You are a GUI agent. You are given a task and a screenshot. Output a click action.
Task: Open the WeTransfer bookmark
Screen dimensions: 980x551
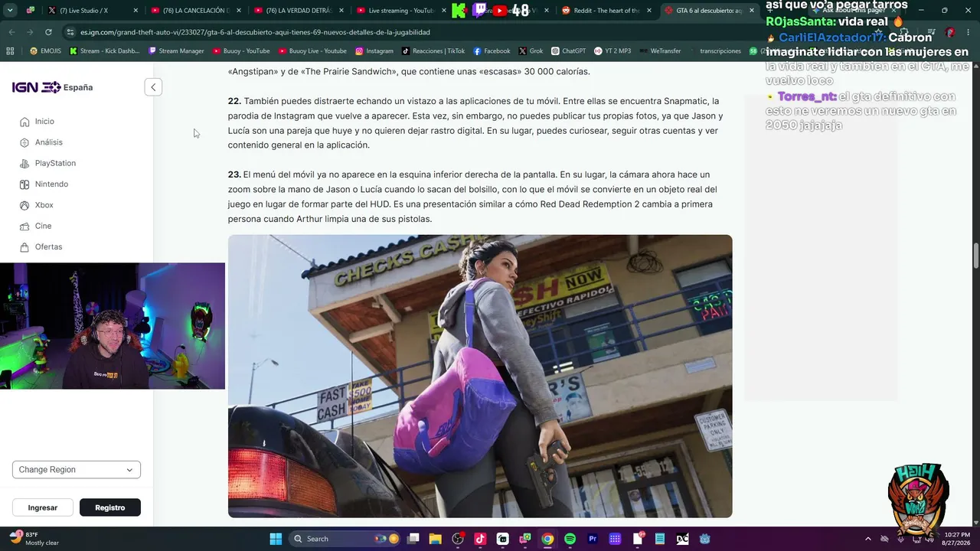(659, 51)
